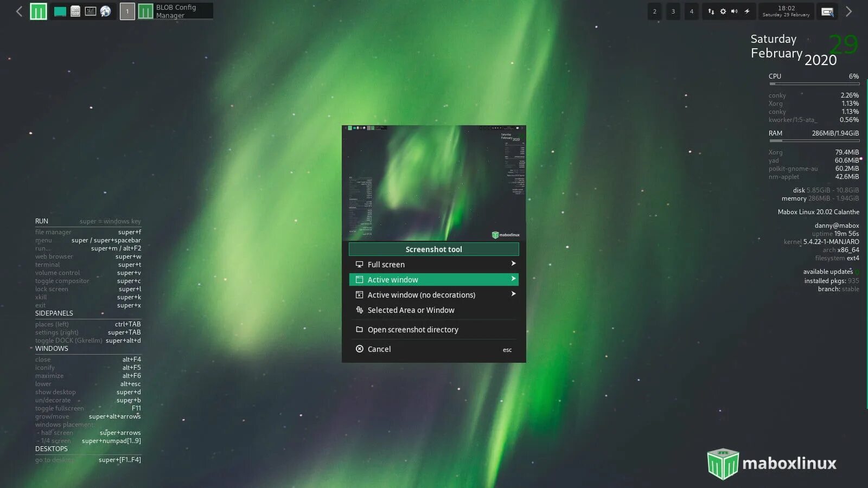Screen dimensions: 868x488
Task: Click the 'installed pkgs: 935' line
Action: pyautogui.click(x=832, y=281)
